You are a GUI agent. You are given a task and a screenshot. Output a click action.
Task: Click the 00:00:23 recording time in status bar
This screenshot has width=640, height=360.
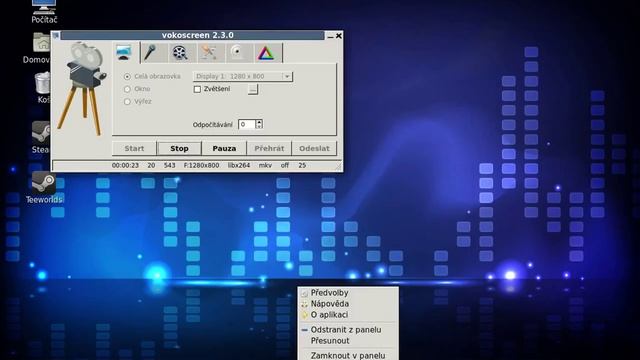(x=125, y=165)
